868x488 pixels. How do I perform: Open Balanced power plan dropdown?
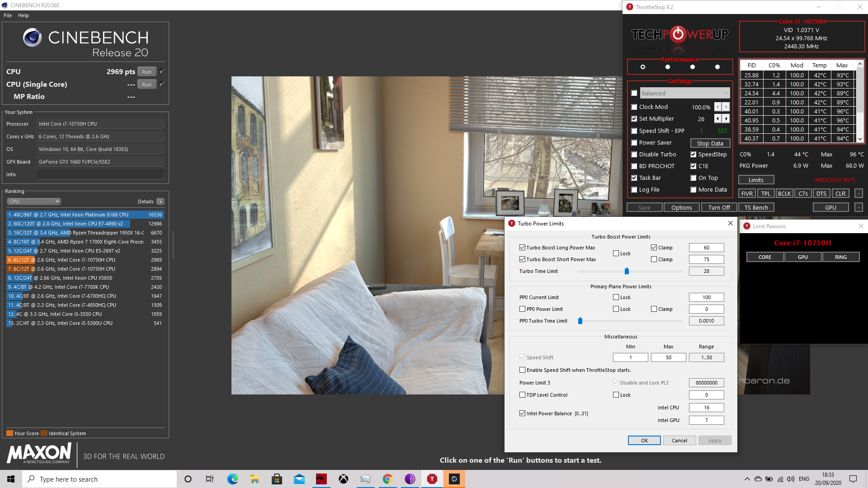tap(685, 93)
